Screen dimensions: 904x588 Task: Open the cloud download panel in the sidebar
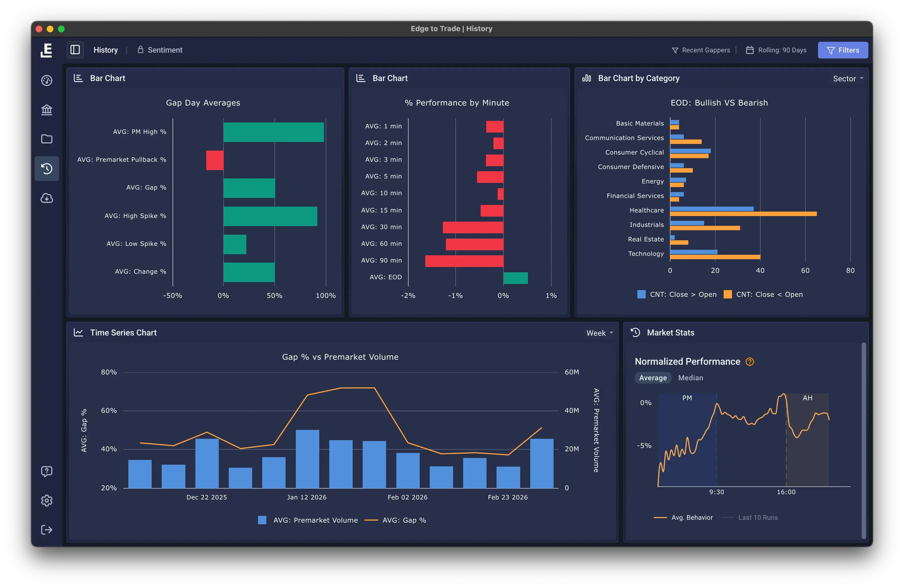(46, 198)
